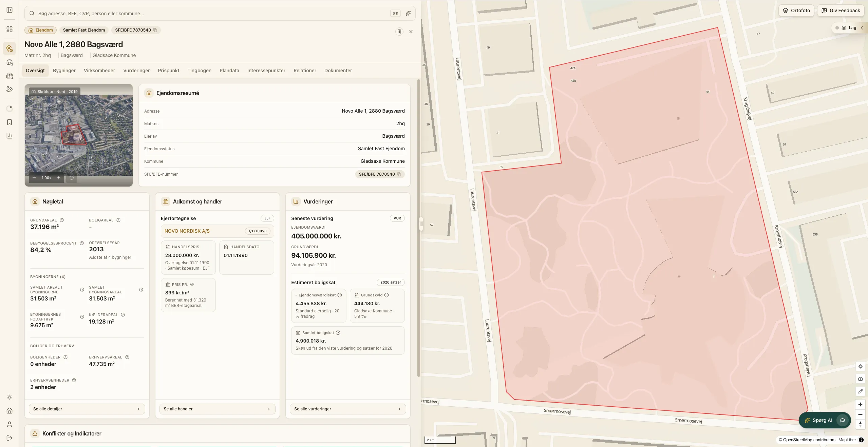Screen dimensions: 868x447
Task: Expand the Lag panel chevron
Action: (862, 28)
